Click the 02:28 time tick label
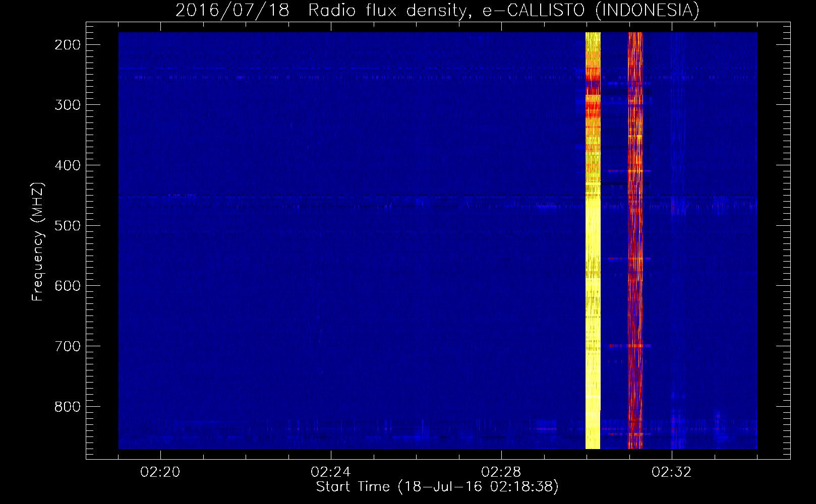This screenshot has width=816, height=504. coord(501,472)
